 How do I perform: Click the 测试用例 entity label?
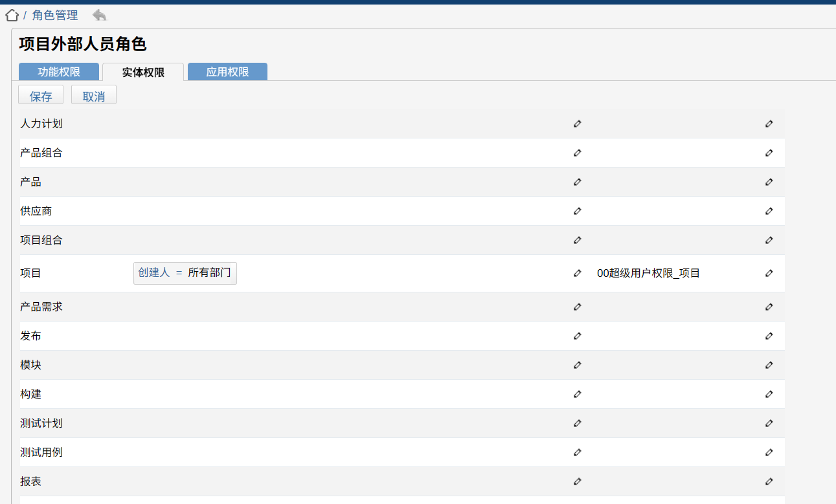click(x=41, y=453)
